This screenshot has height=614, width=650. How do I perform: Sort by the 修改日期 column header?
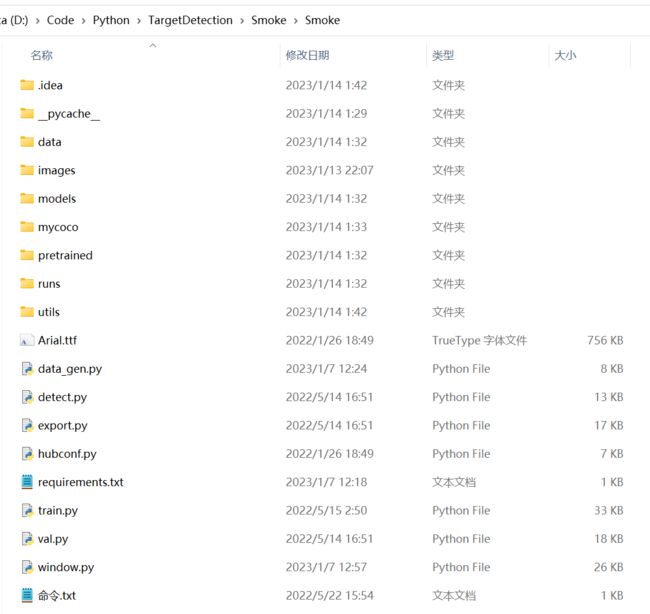click(x=307, y=55)
